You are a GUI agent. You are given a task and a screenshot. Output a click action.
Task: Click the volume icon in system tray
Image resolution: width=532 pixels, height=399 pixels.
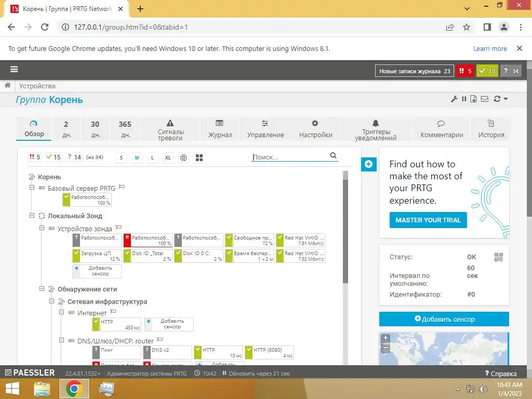pyautogui.click(x=483, y=389)
